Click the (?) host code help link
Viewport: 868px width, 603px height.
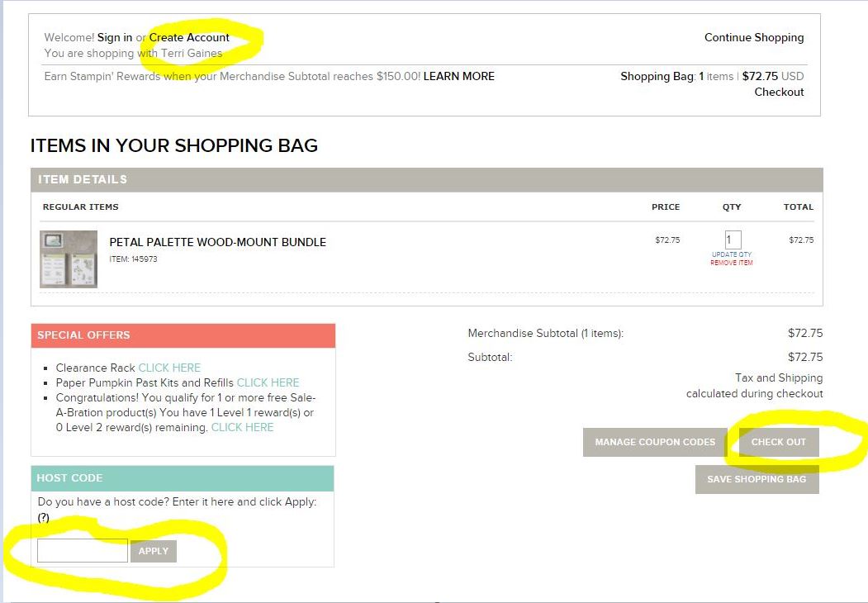44,517
